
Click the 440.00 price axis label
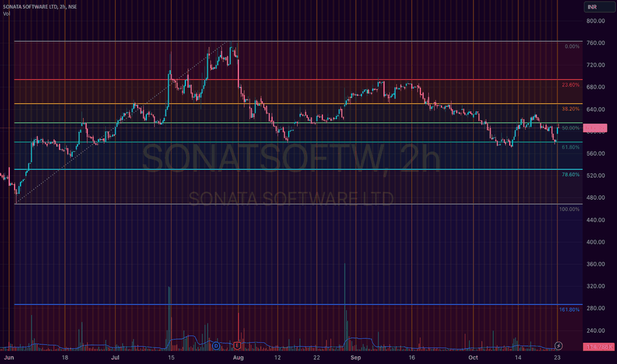[595, 220]
